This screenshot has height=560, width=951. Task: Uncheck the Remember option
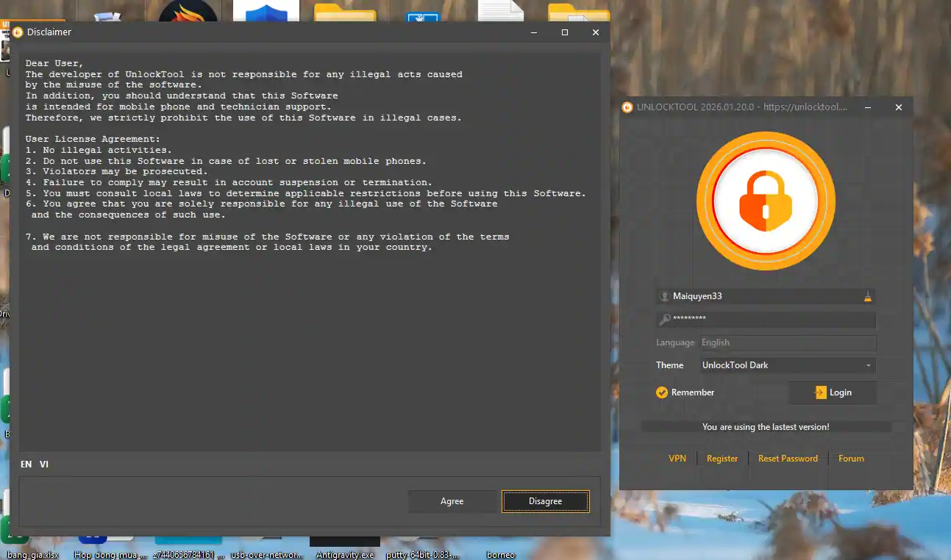(x=660, y=392)
